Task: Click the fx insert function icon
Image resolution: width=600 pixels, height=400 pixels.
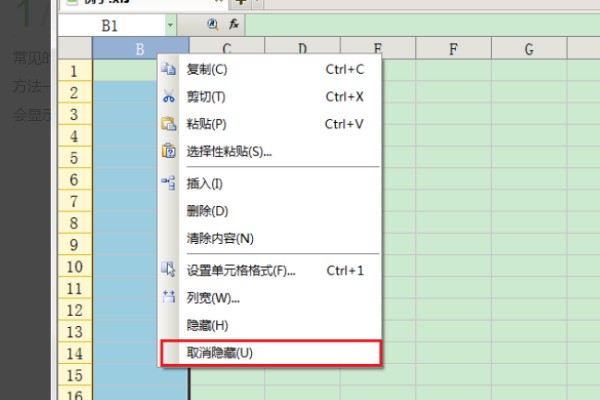Action: pyautogui.click(x=233, y=24)
